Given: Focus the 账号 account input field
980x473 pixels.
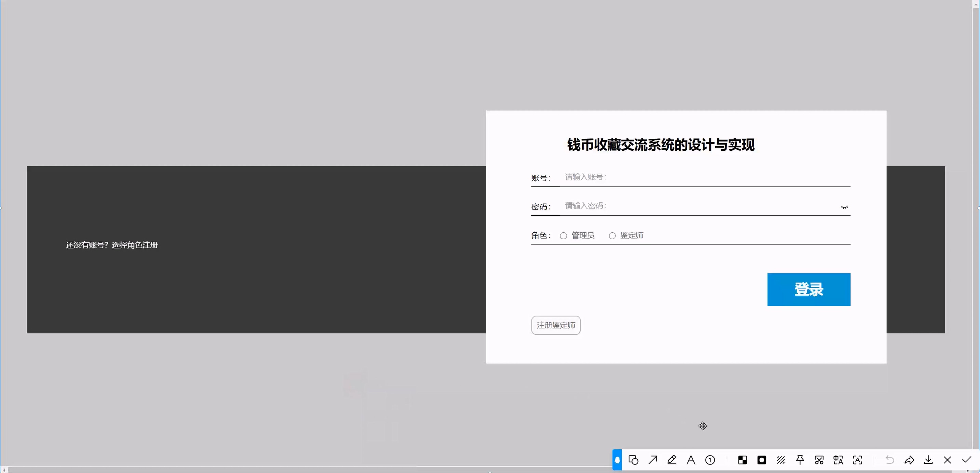Looking at the screenshot, I should click(704, 177).
